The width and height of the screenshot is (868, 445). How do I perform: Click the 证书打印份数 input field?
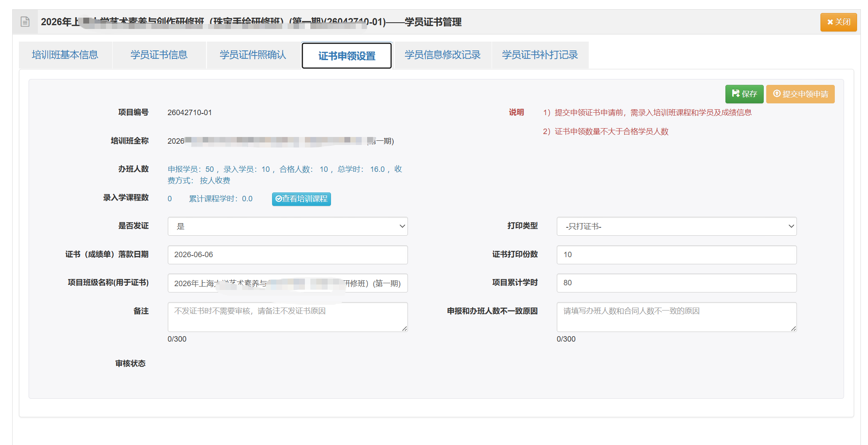tap(677, 255)
